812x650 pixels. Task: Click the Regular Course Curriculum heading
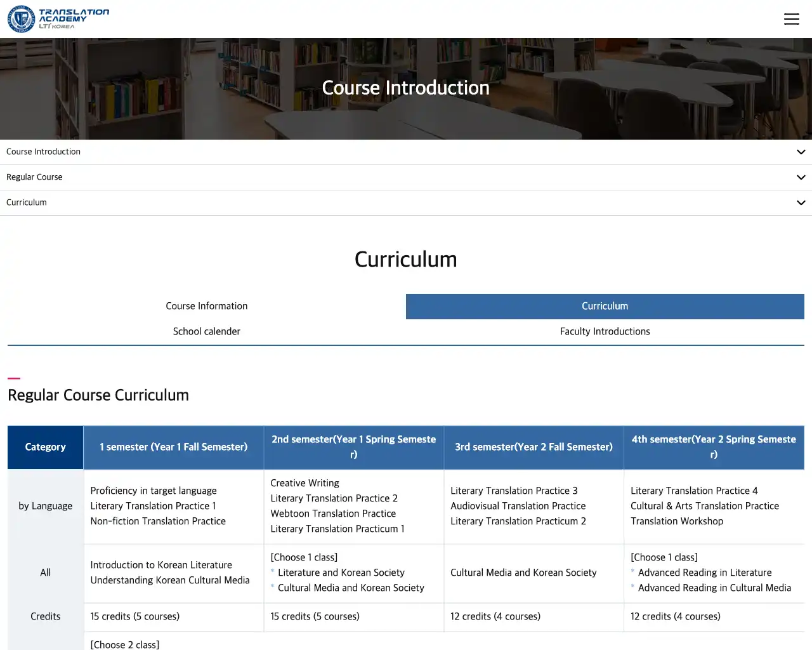point(98,395)
